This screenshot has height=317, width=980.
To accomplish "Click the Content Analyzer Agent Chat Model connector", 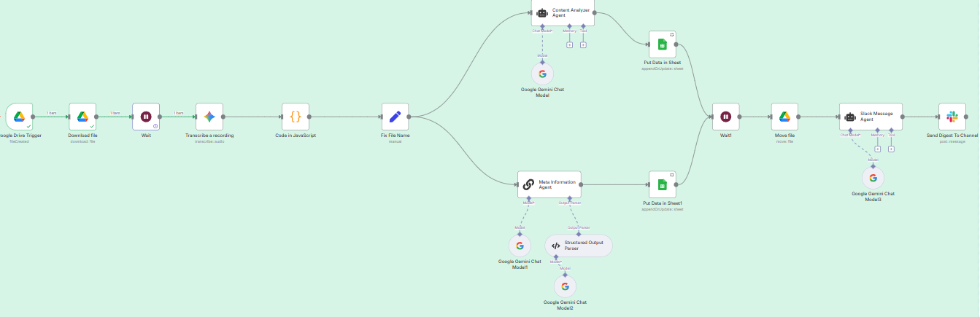I will (x=542, y=26).
